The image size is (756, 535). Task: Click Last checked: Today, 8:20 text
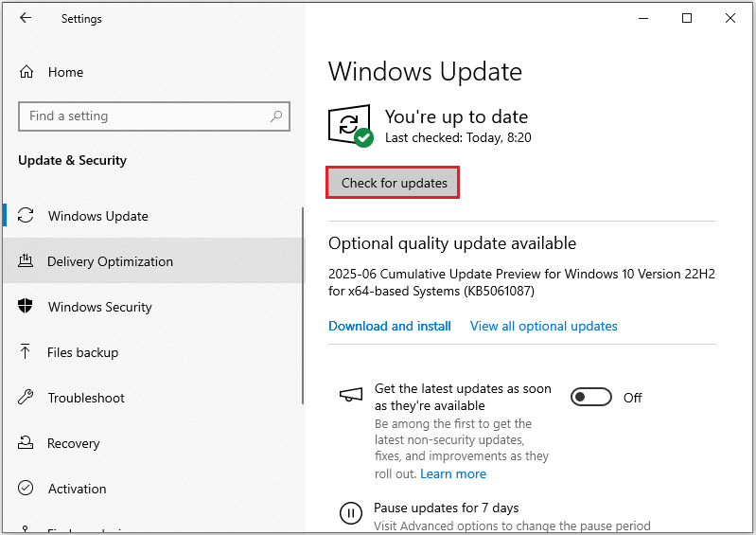click(458, 137)
